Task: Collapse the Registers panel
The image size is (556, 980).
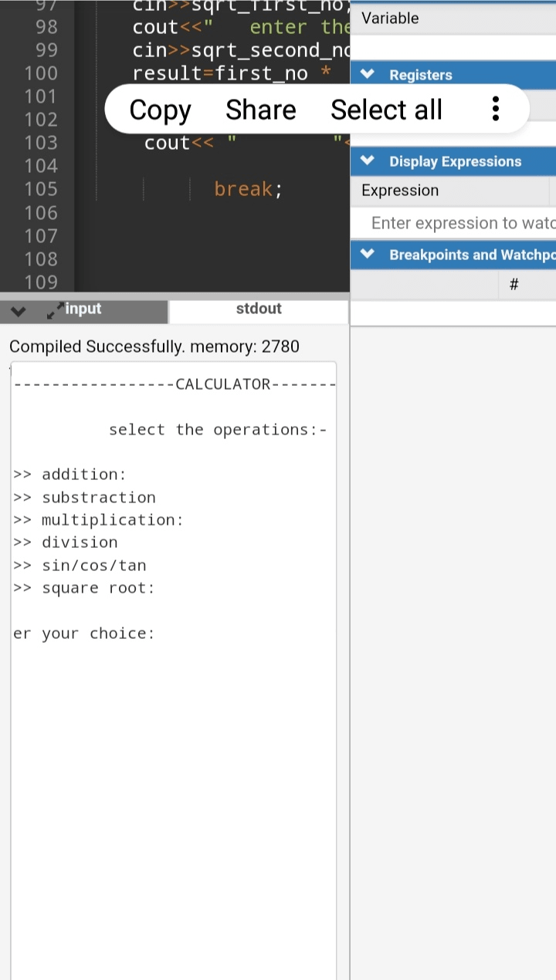Action: point(365,75)
